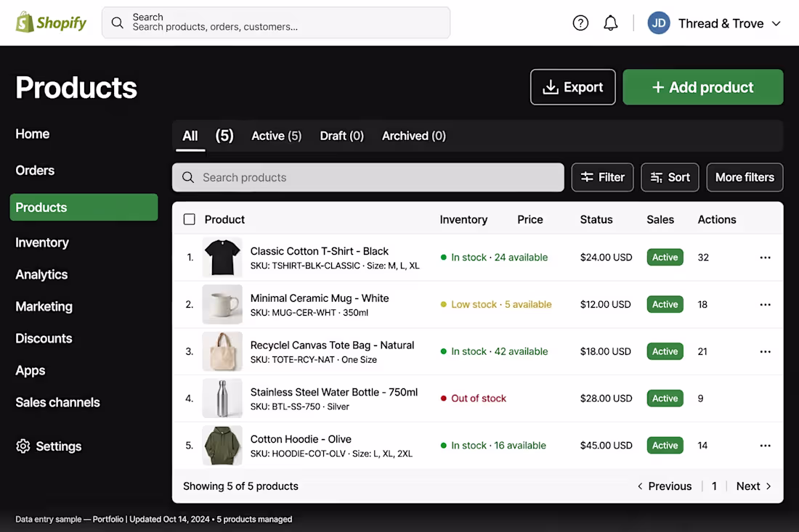
Task: Click the Add product button
Action: tap(702, 87)
